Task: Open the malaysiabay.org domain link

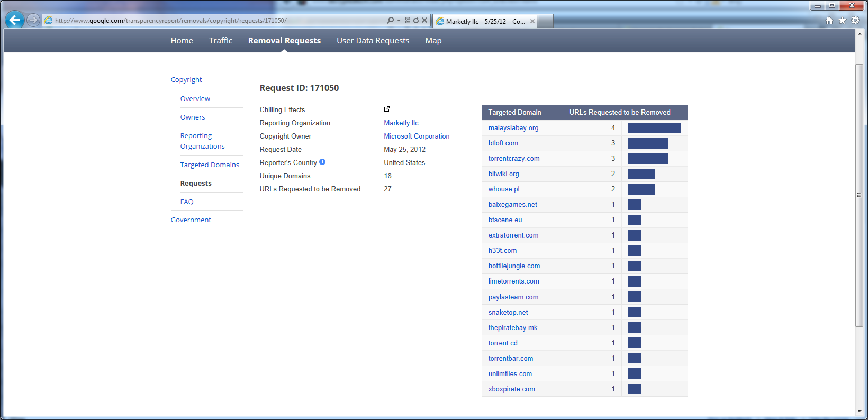Action: [x=513, y=127]
